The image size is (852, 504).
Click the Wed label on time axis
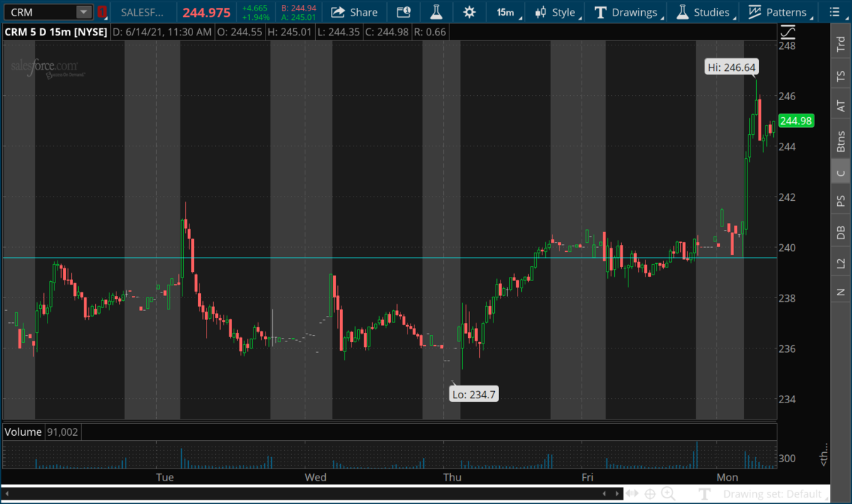315,477
